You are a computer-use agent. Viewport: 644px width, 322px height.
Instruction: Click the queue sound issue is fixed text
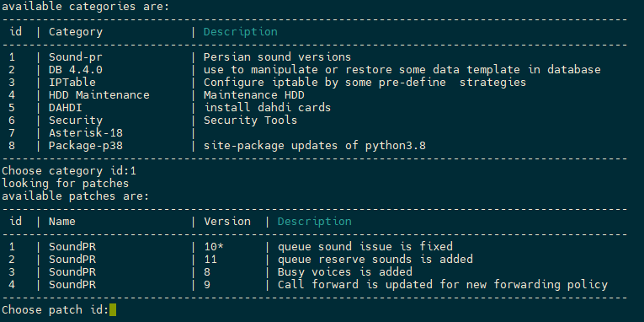[x=365, y=247]
